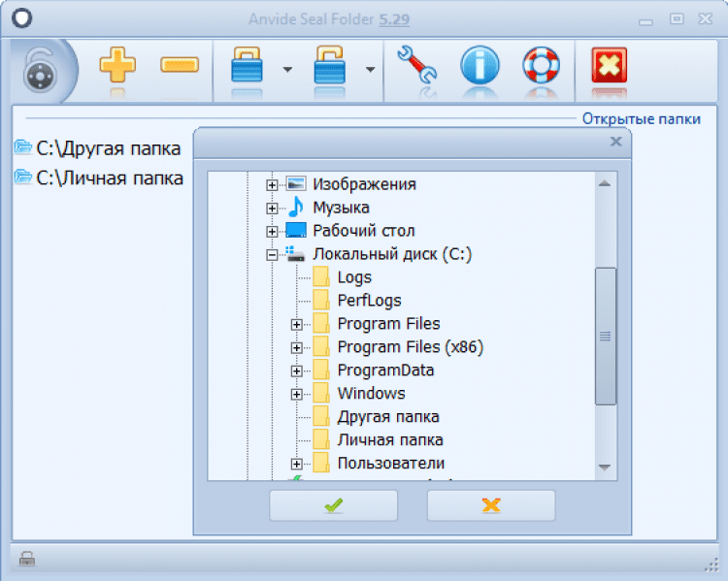Screen dimensions: 728x581
Task: Click folder icon beside C:\Личная папка
Action: 22,177
